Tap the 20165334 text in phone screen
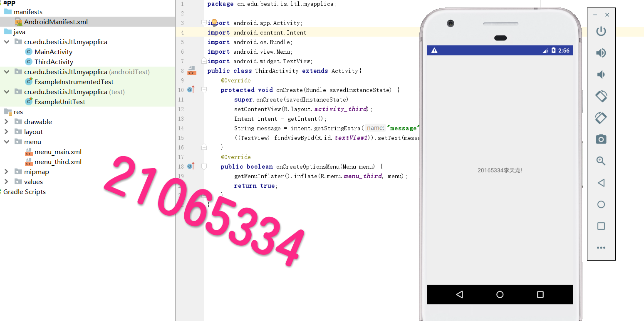Screen dimensions: 644x321 point(500,170)
